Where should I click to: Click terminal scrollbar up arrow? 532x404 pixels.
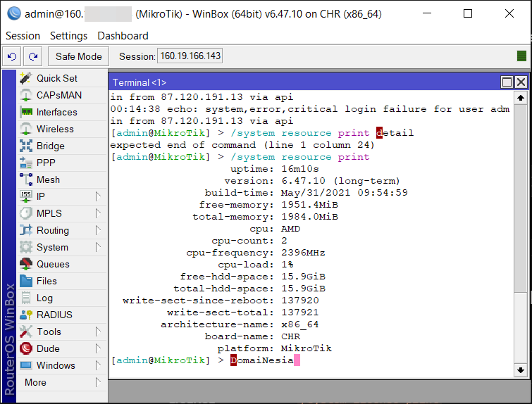pyautogui.click(x=521, y=99)
